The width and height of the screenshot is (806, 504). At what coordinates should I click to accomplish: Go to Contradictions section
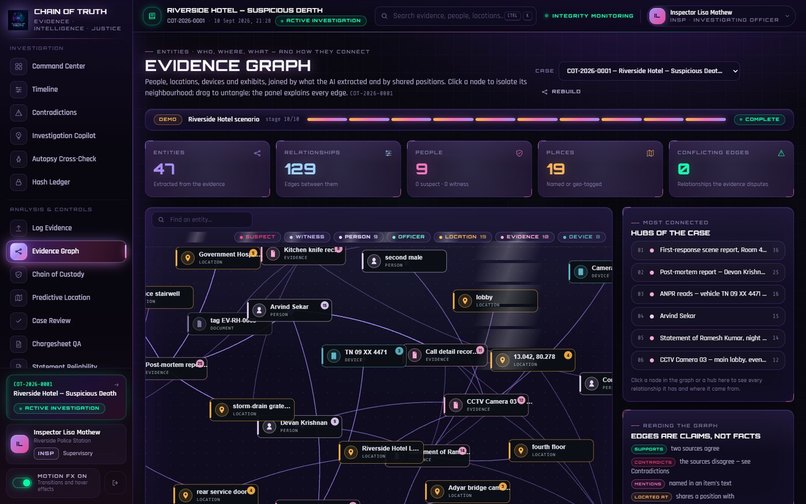pos(67,113)
